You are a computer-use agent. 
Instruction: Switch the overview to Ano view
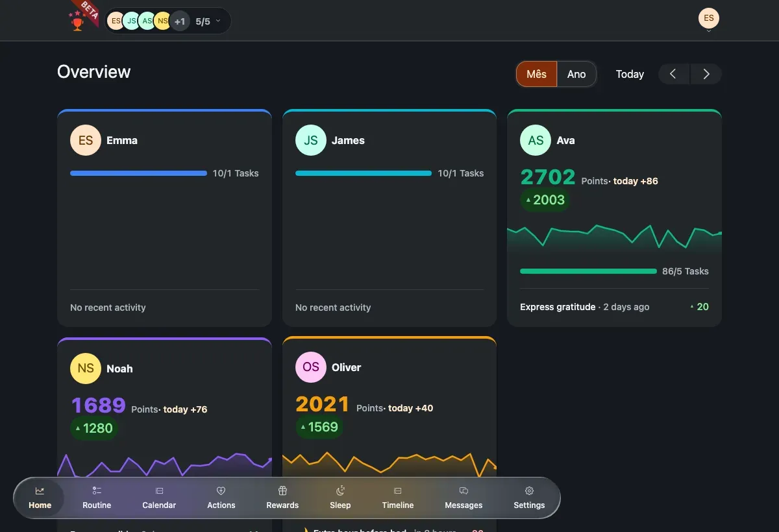576,74
